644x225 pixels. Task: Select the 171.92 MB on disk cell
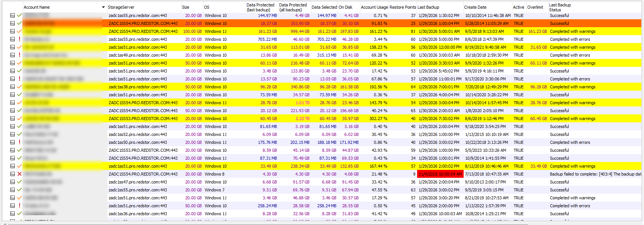(x=349, y=142)
